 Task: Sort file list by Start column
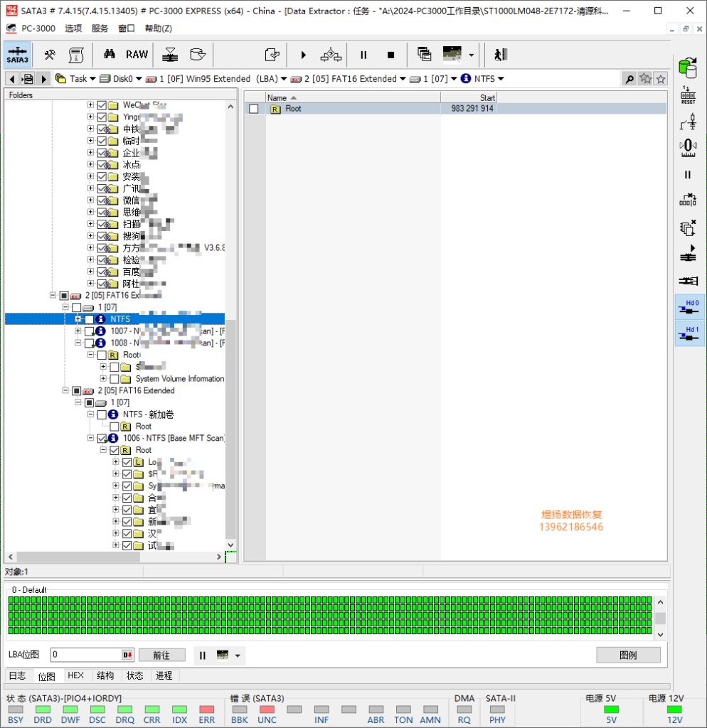(x=469, y=98)
